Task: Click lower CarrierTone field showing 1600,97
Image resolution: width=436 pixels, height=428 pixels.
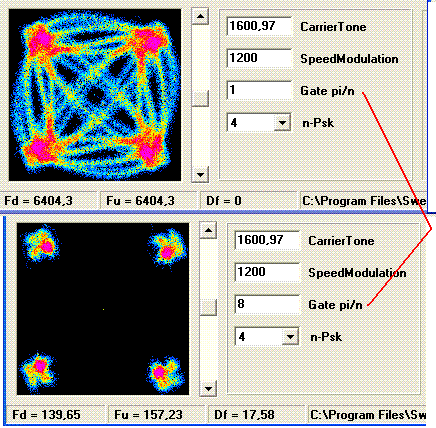Action: tap(267, 240)
